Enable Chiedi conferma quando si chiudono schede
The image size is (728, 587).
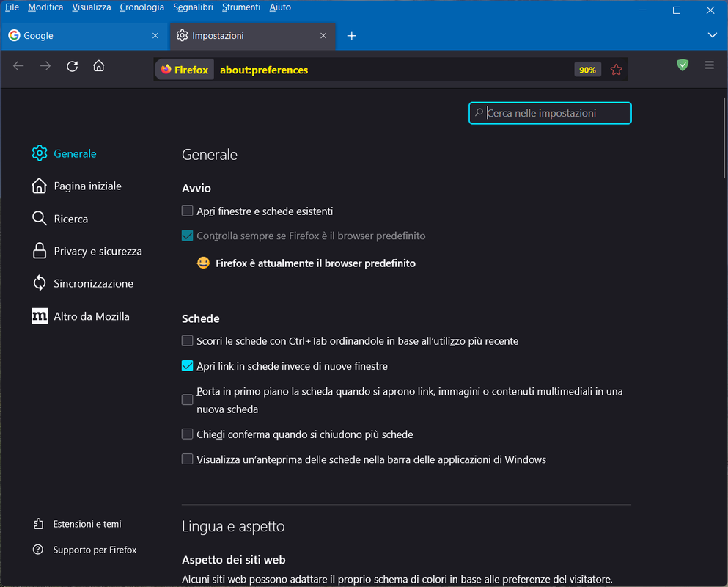coord(187,434)
